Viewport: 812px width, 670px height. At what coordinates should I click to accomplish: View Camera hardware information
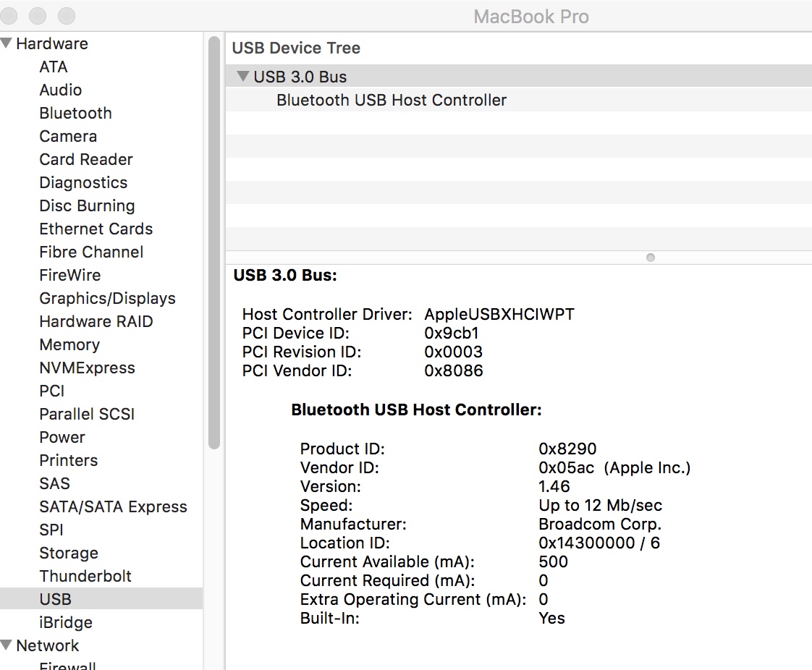(x=68, y=136)
